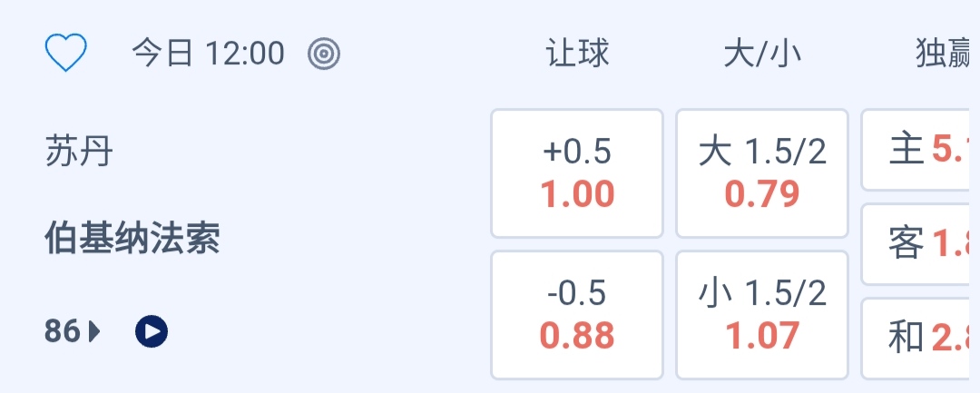Bet on 大 1.5/2 at odds 0.79

762,172
